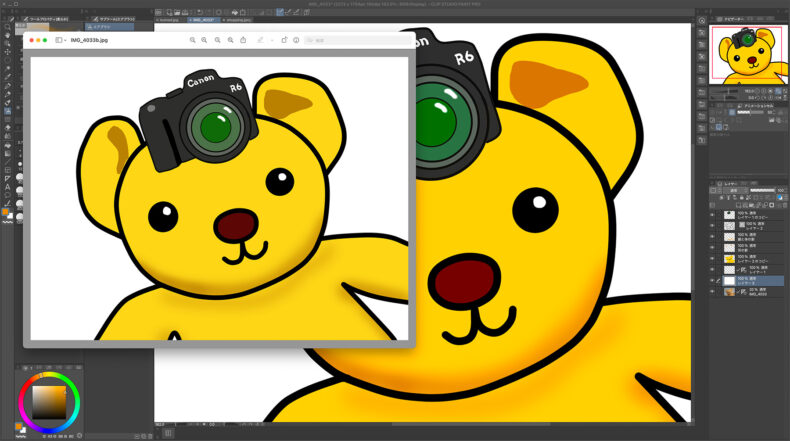
Task: Click the markup pen icon in Preview
Action: [259, 40]
